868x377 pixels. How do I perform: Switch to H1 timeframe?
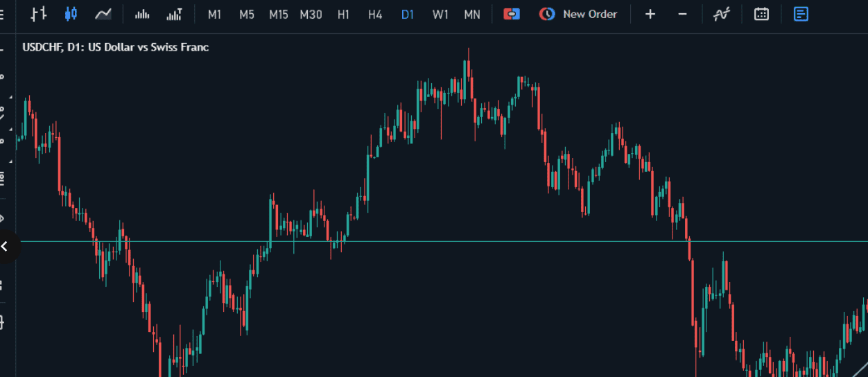click(343, 14)
